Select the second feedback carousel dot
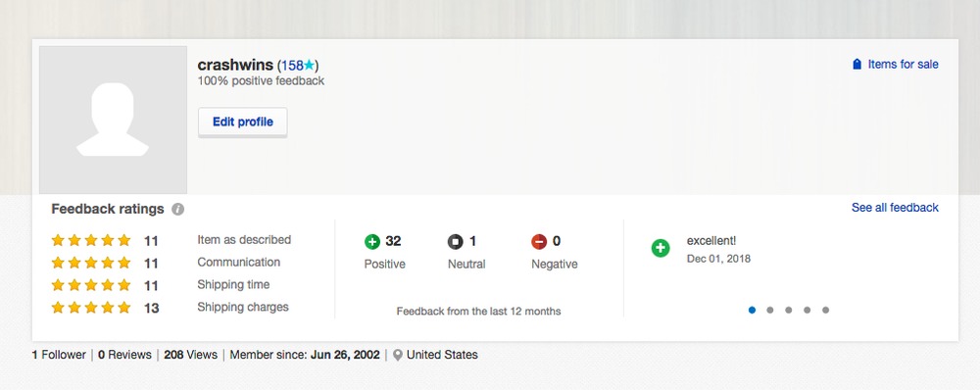This screenshot has width=980, height=390. pos(770,310)
